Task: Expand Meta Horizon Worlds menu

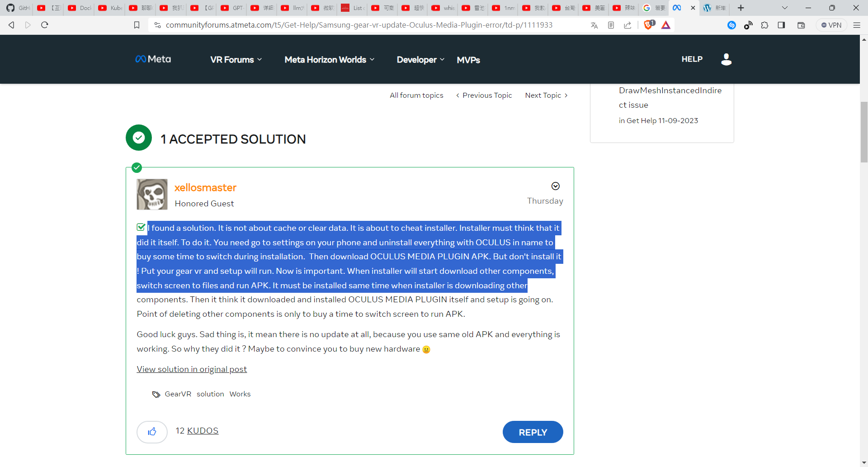Action: click(x=330, y=60)
